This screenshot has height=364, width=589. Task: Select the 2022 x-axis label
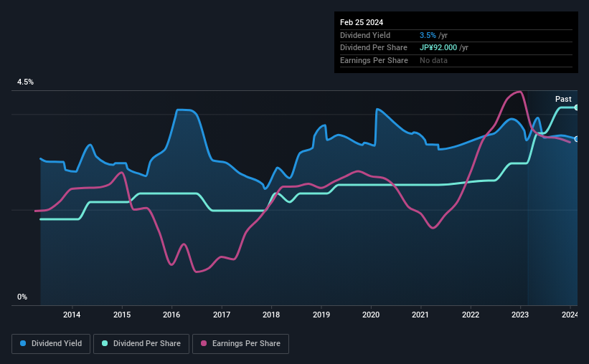click(x=471, y=315)
